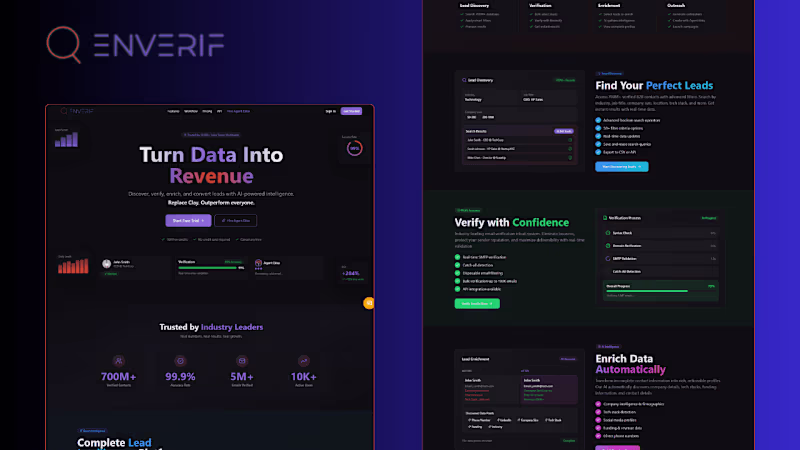Click pink check beside Social media profiles
Viewport: 800px width, 450px height.
[x=598, y=420]
